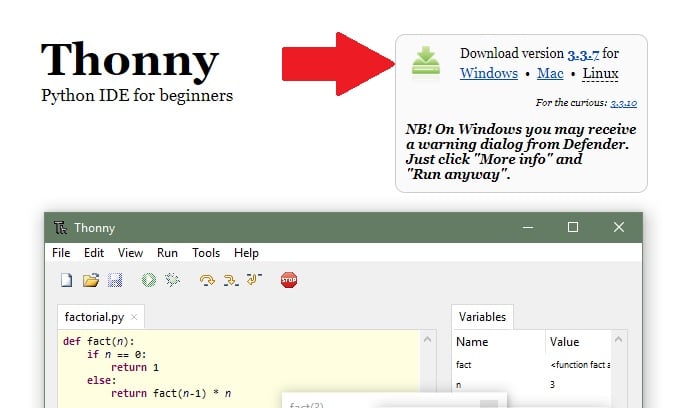Click the editor scrollbar up arrow

click(x=428, y=339)
